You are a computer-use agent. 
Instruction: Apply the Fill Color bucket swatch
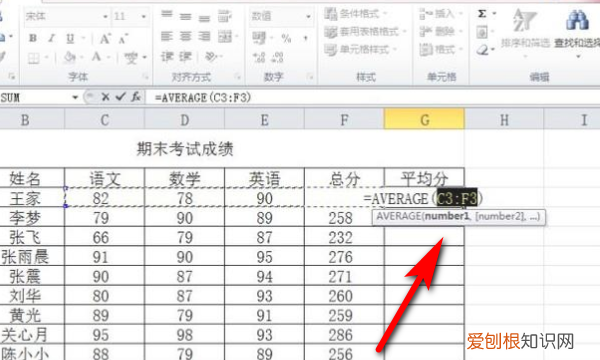[x=69, y=57]
